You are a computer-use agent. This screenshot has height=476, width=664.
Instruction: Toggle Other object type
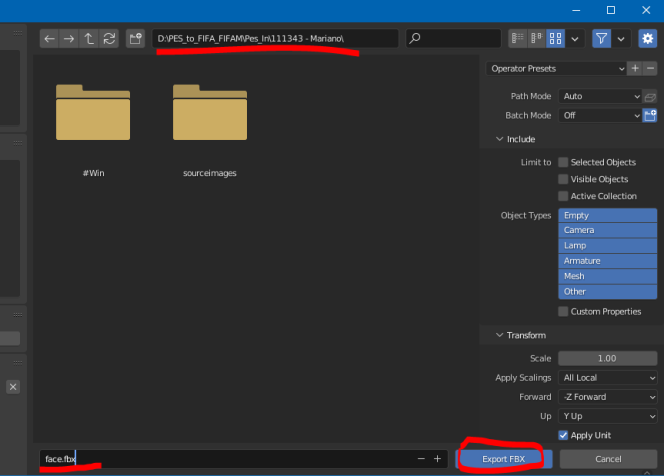point(608,292)
